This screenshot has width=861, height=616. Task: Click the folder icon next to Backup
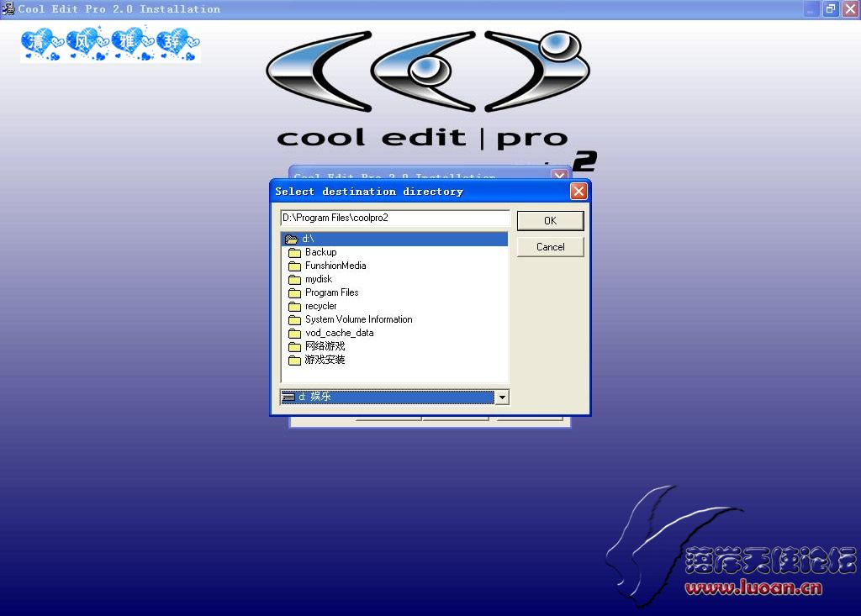295,253
